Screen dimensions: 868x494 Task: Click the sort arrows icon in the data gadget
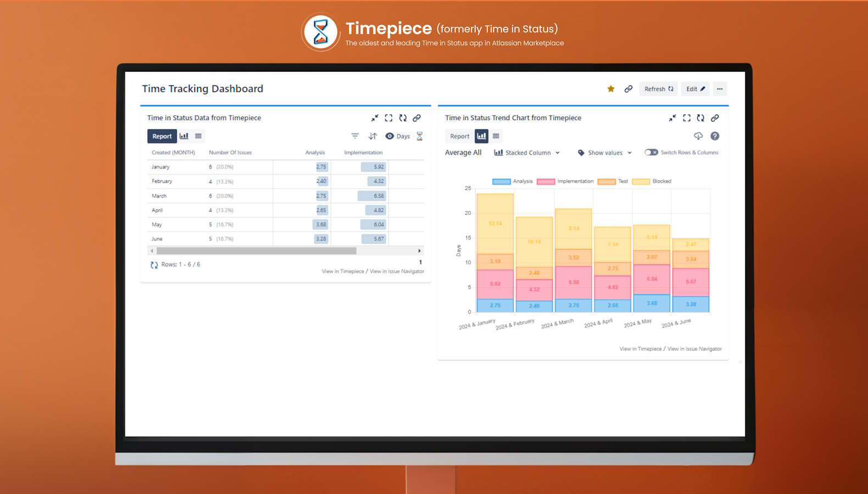pyautogui.click(x=372, y=136)
